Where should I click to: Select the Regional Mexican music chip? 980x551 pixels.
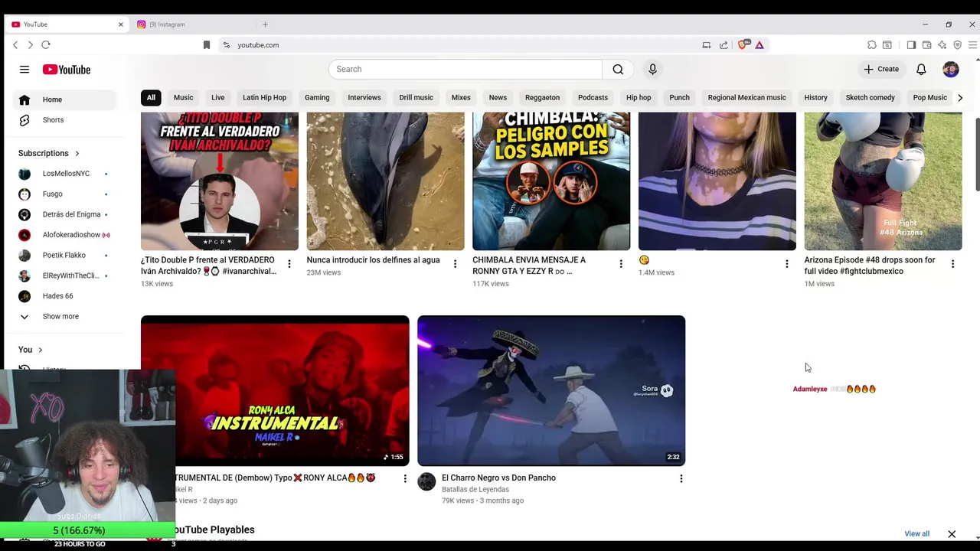[x=746, y=97]
